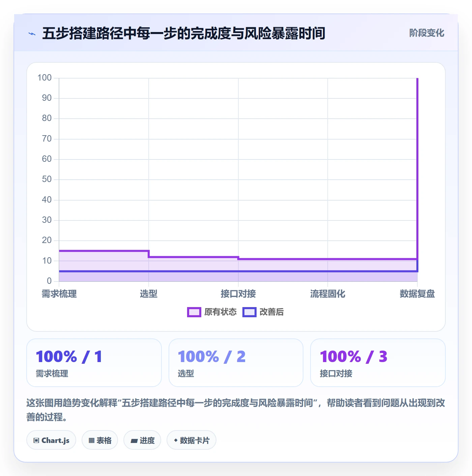Screen dimensions: 472x476
Task: Open the 100% / 3 接口对接 card
Action: pos(378,363)
